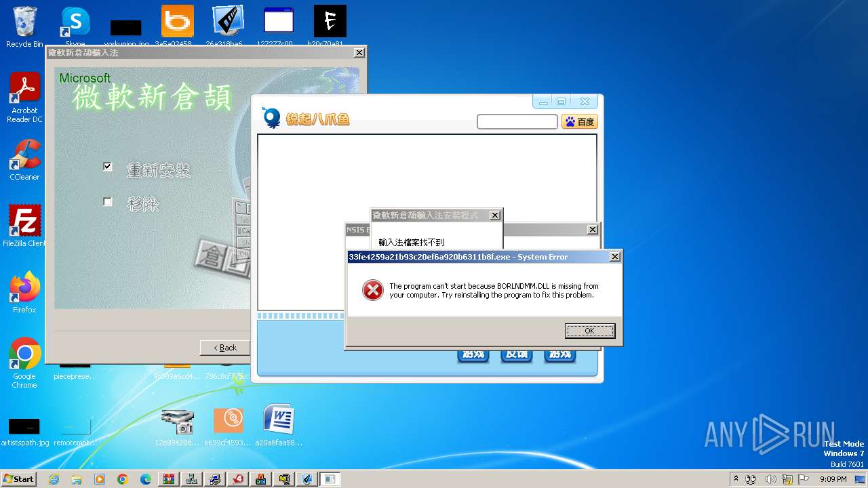Close the 微軟新倉頡輸入法安裝程式 message dialog
Screen dimensions: 868x488
(x=494, y=216)
